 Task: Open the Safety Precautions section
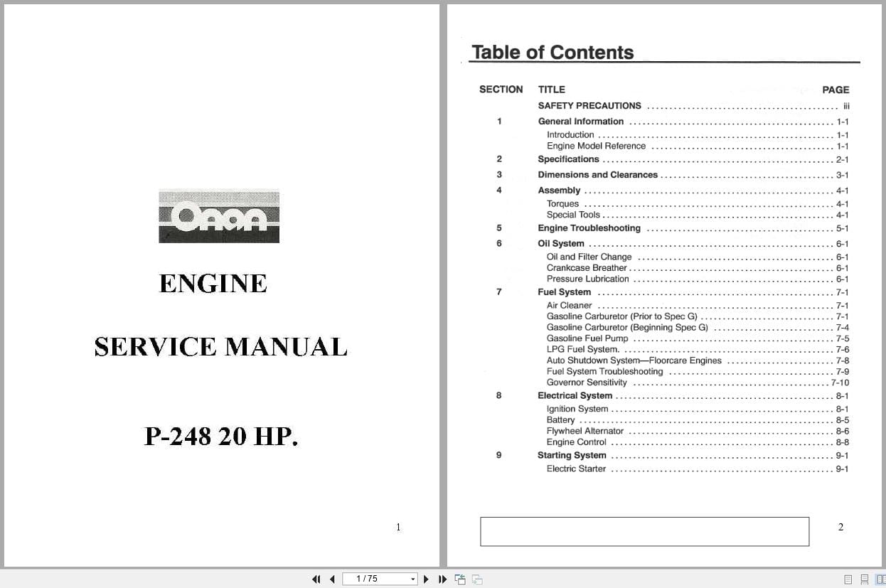(x=589, y=105)
